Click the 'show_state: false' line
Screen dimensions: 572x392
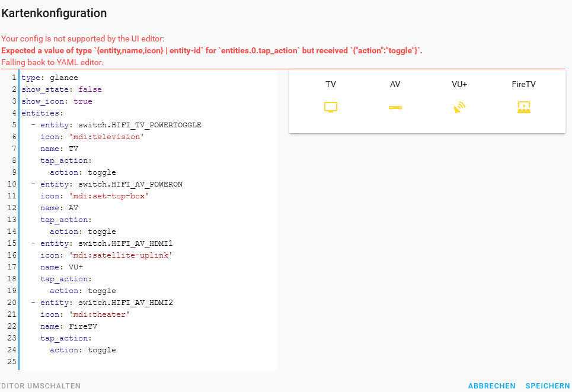tap(62, 89)
